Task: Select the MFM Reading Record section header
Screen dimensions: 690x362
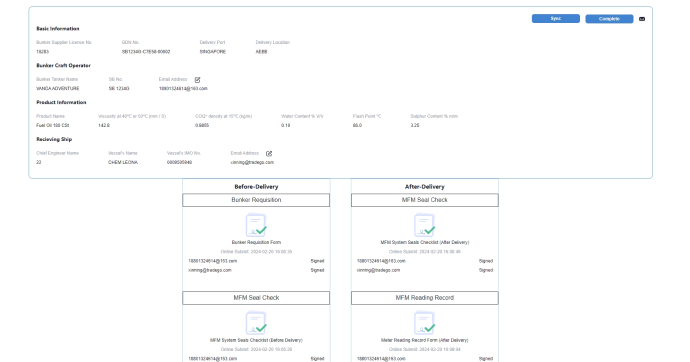Action: click(425, 298)
